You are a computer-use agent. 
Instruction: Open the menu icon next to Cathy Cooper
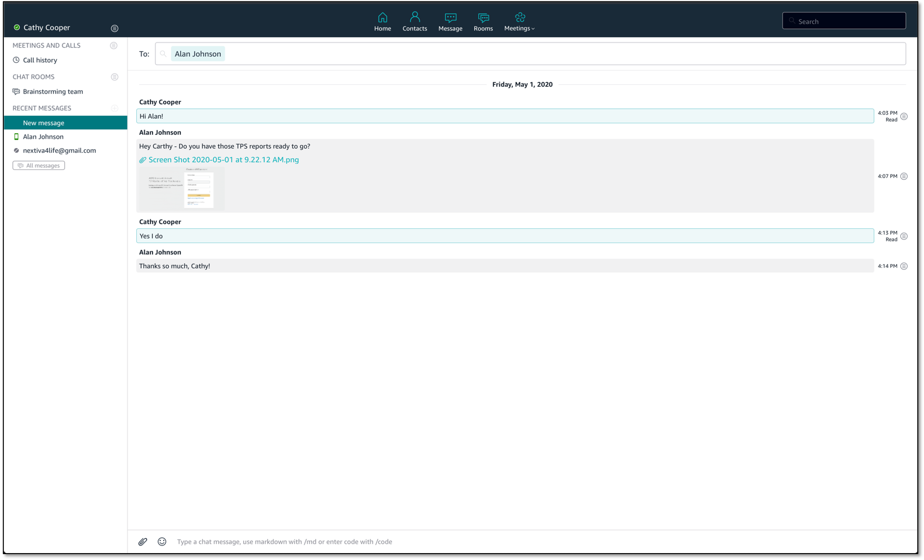(x=115, y=28)
